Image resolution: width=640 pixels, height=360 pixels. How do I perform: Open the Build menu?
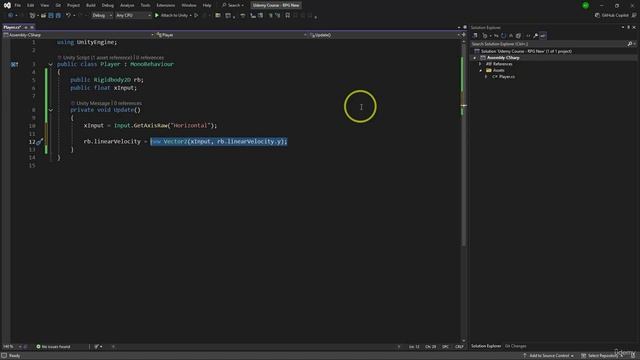coord(91,5)
